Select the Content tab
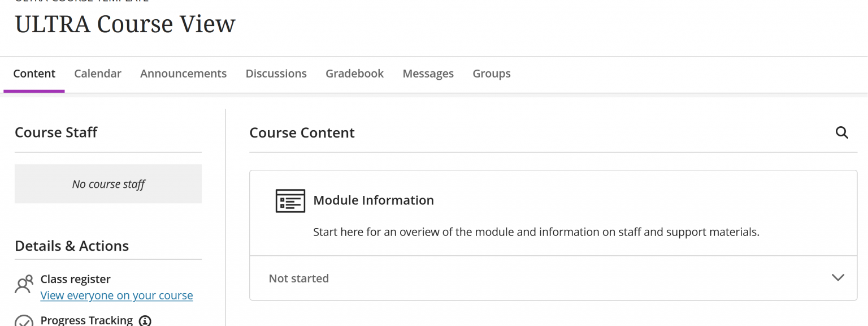 point(34,73)
